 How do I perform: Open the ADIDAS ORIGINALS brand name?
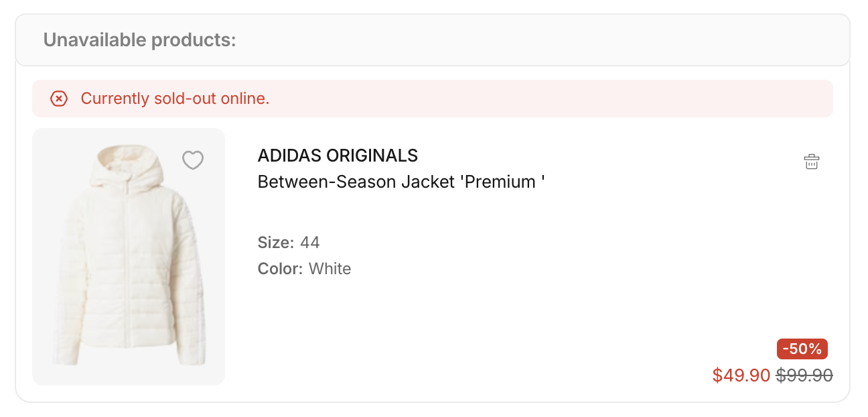coord(338,156)
